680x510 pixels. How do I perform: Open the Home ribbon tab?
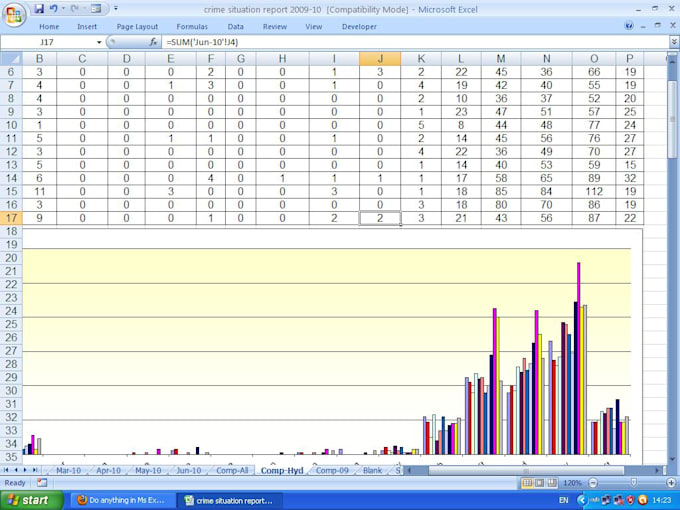coord(49,26)
